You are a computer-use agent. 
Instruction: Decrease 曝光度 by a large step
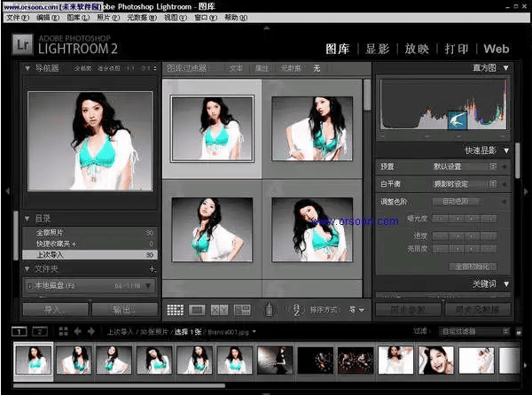[x=441, y=219]
